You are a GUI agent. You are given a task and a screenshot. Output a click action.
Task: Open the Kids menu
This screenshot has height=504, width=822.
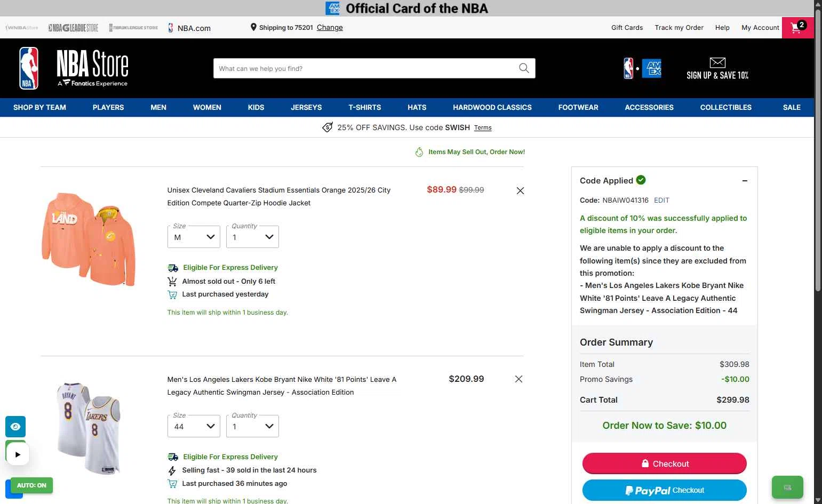tap(256, 107)
